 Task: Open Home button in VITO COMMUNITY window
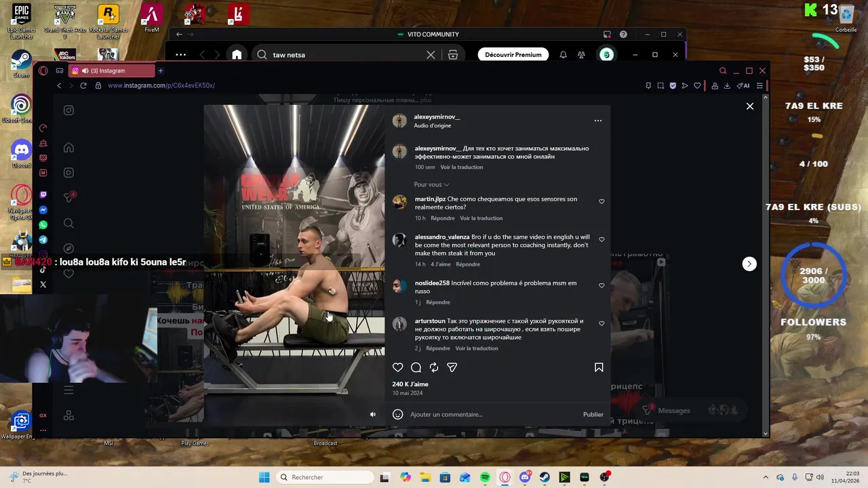tap(237, 55)
